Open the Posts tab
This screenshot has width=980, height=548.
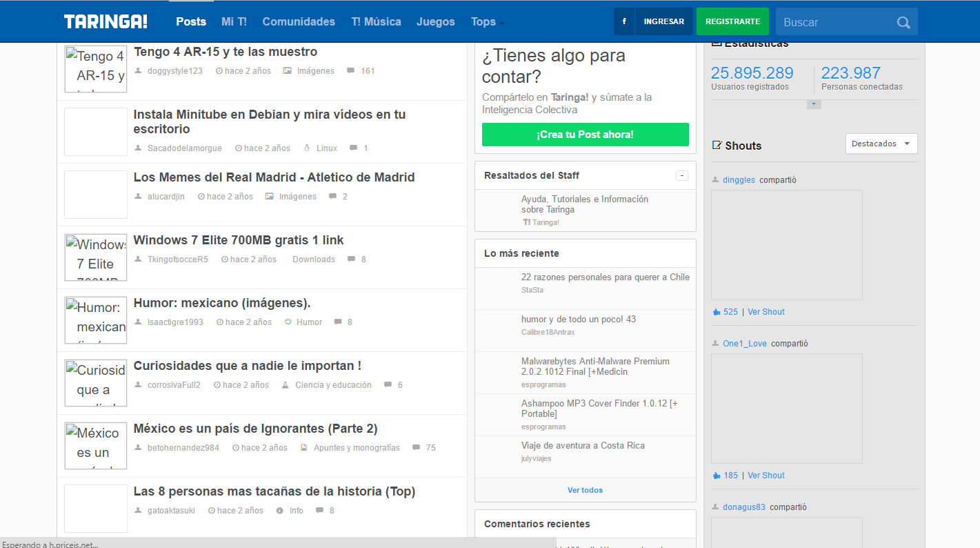191,21
